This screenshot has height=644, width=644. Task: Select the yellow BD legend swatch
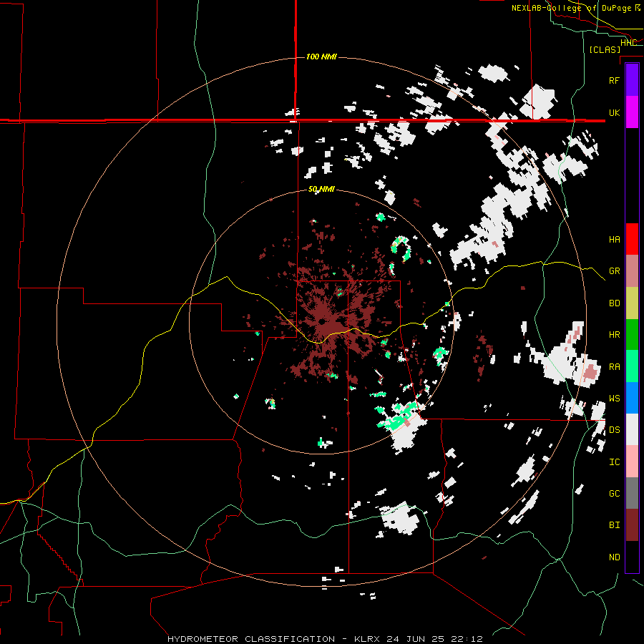[x=632, y=303]
